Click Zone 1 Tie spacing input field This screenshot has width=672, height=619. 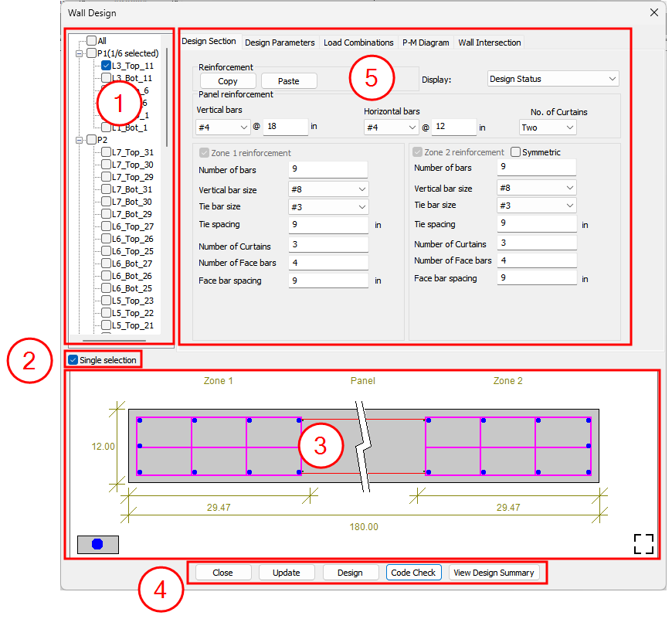(x=328, y=225)
